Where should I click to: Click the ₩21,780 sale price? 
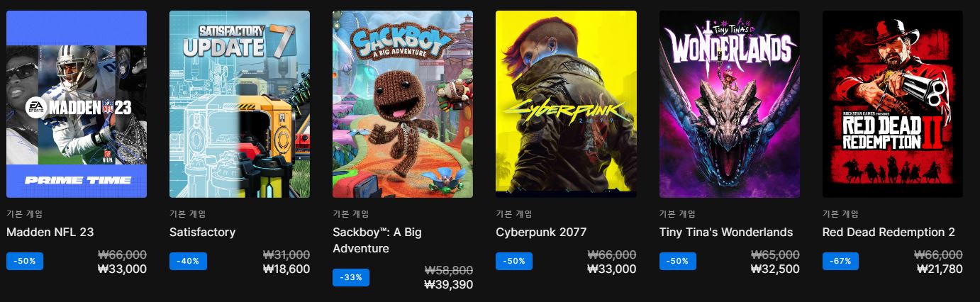940,269
